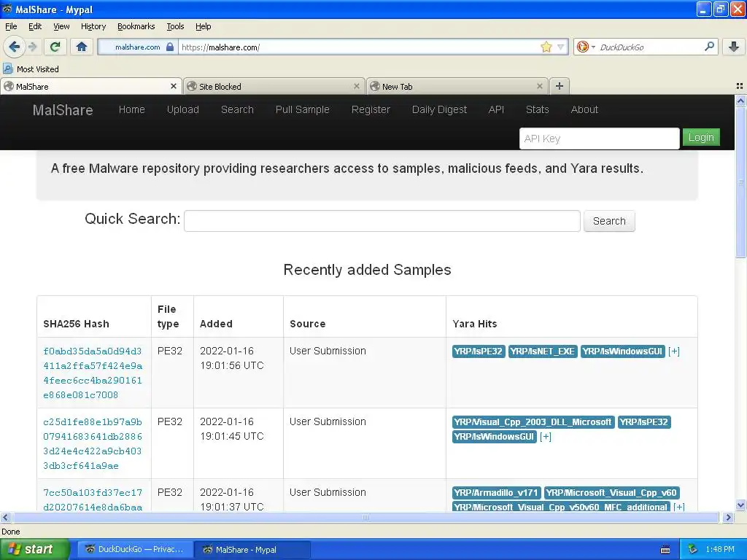
Task: Open the downloads arrow icon
Action: pos(734,47)
